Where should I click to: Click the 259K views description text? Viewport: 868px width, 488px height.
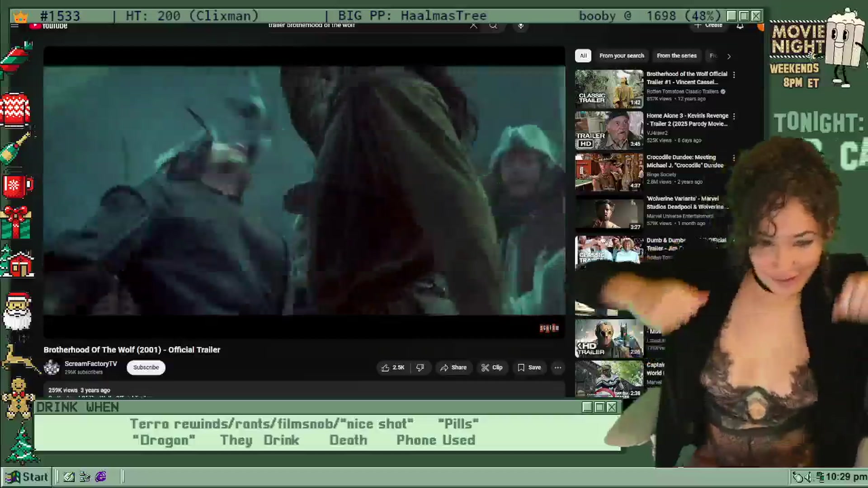pyautogui.click(x=79, y=390)
